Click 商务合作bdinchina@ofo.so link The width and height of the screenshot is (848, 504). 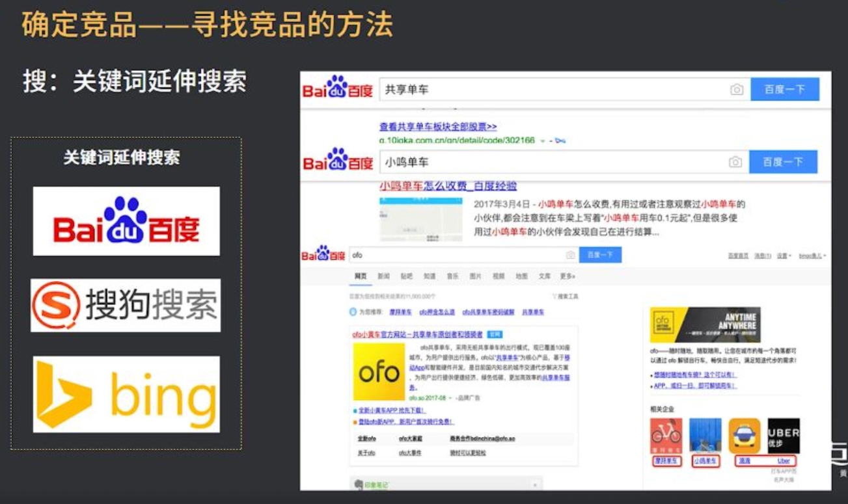tap(482, 439)
